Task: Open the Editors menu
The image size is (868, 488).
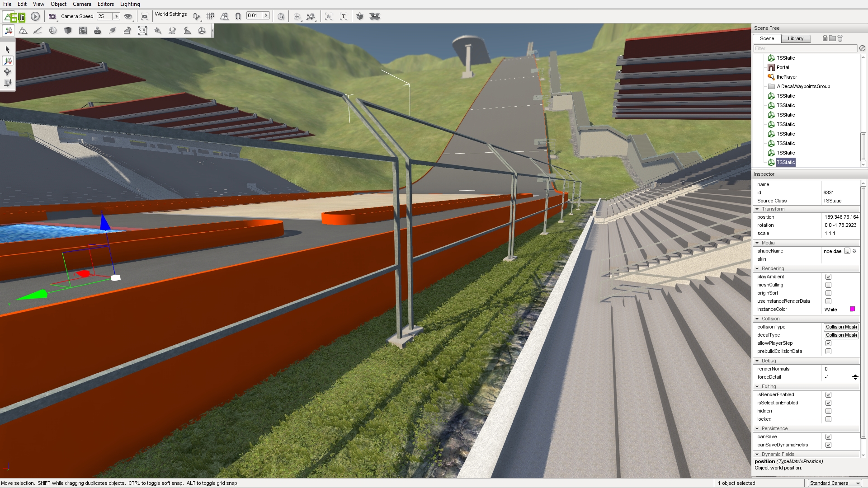Action: (x=106, y=4)
